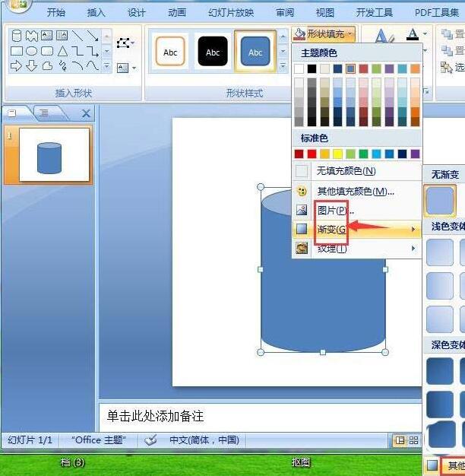The image size is (465, 476).
Task: Select the cylinder (can) shape in gallery
Action: tap(17, 36)
